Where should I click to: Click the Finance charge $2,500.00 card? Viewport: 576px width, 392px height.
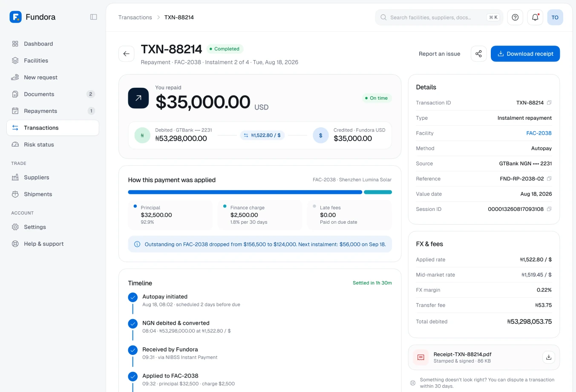click(x=260, y=215)
